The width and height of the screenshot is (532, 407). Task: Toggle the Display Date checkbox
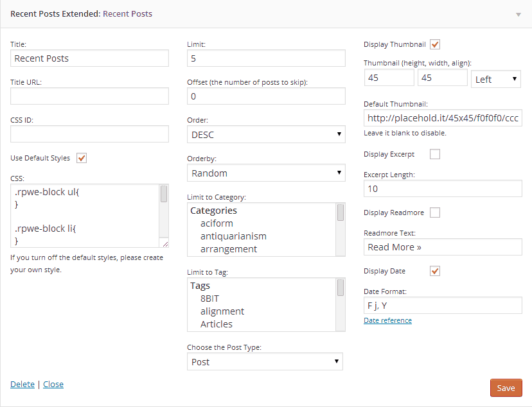(435, 271)
